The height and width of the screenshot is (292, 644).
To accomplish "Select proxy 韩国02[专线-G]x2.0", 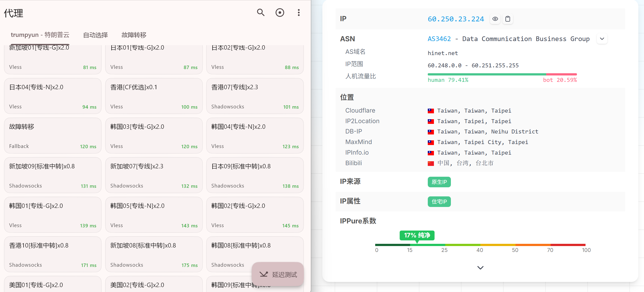I will (255, 215).
